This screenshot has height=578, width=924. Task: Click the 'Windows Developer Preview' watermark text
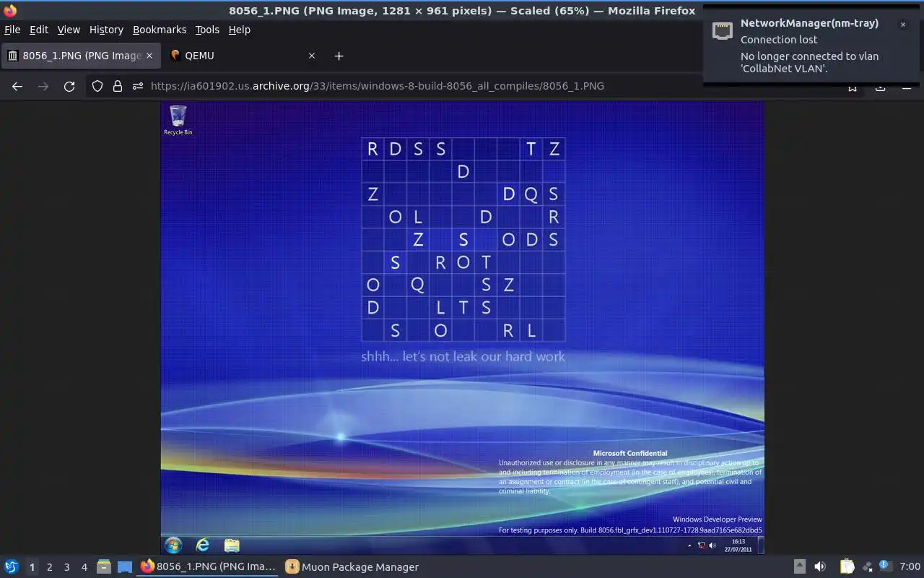(x=718, y=519)
